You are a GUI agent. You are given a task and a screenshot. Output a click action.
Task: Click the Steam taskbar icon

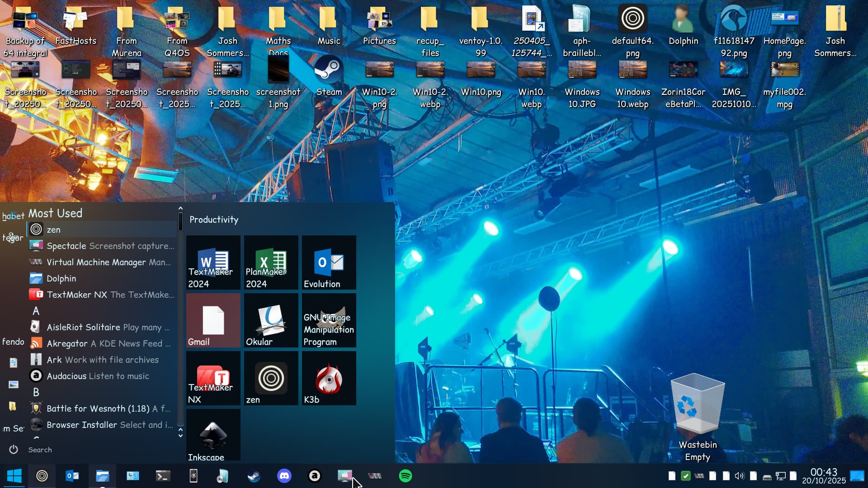coord(254,476)
